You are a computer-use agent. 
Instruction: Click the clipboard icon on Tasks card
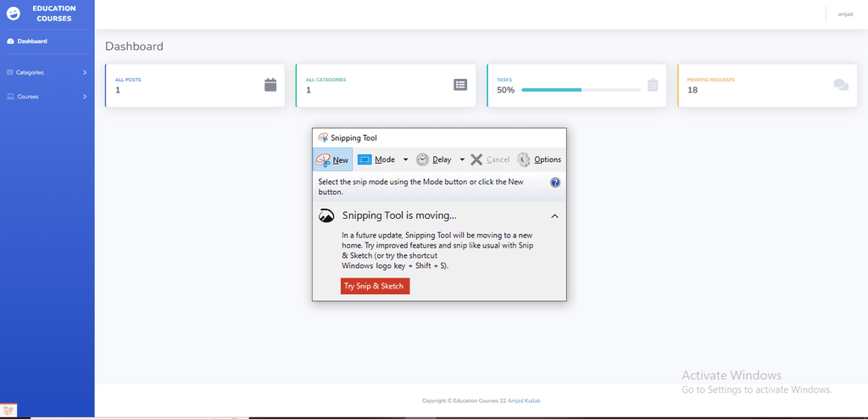(x=653, y=85)
